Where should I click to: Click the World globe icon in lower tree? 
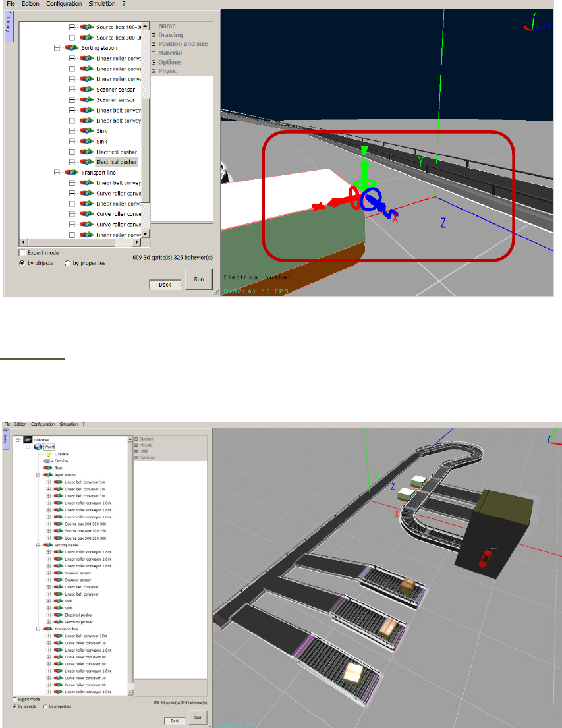coord(38,447)
